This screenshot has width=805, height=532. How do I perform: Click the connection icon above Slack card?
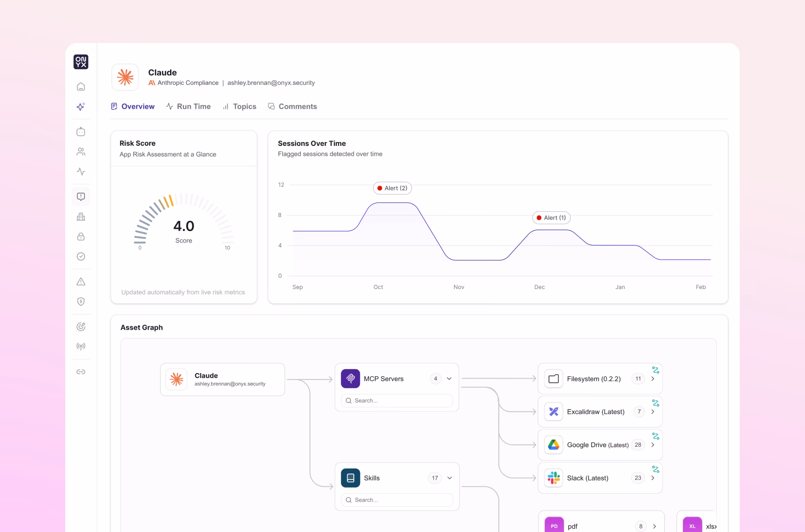coord(656,469)
